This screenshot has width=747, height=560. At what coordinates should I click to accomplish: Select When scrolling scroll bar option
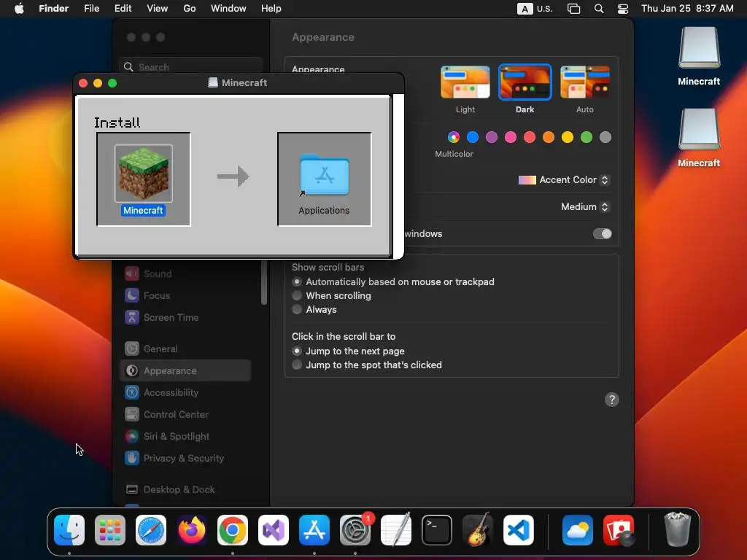click(x=297, y=296)
